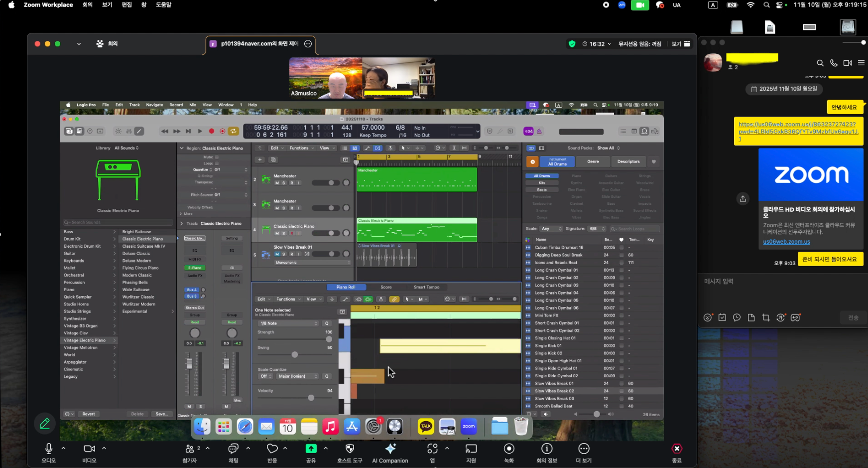Open the Navigate menu in Logic Pro
The height and width of the screenshot is (468, 868).
tap(154, 105)
